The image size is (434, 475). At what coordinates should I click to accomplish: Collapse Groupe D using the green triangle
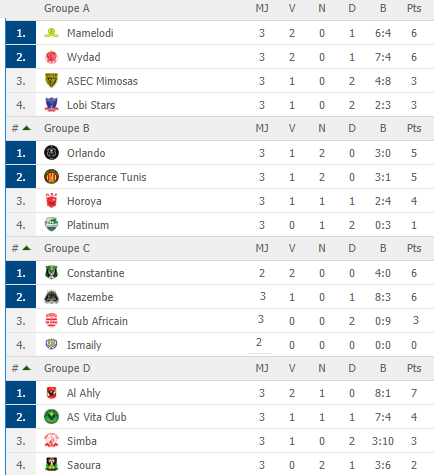(26, 368)
